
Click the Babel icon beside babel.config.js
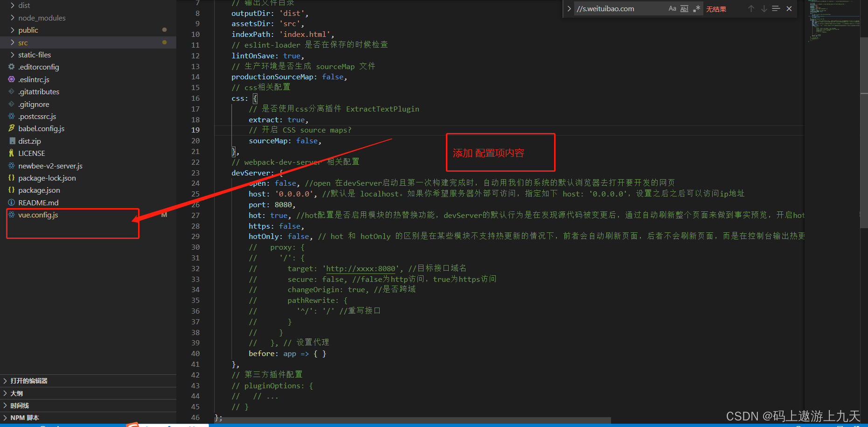click(x=12, y=128)
